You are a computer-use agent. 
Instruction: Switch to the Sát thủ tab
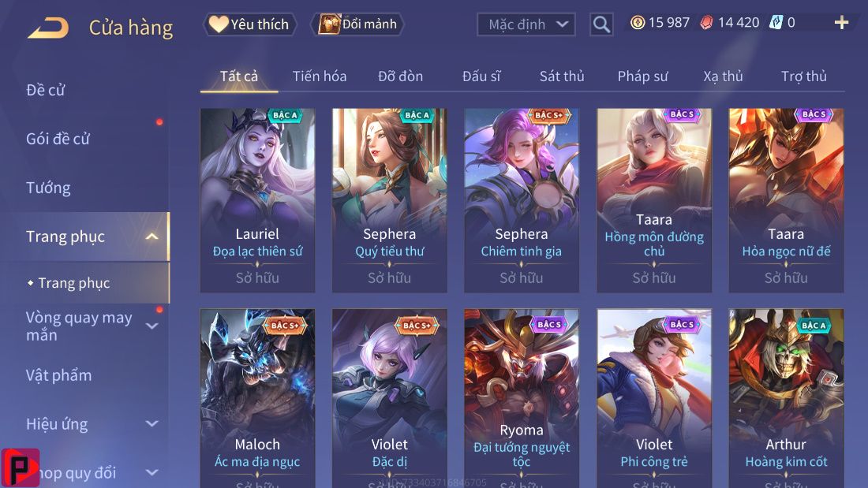pos(562,76)
